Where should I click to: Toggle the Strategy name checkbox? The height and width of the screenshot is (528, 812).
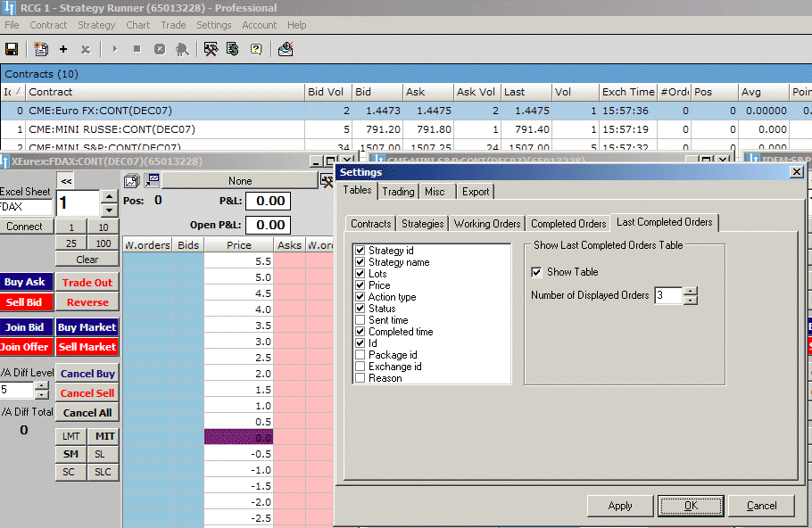(x=360, y=262)
